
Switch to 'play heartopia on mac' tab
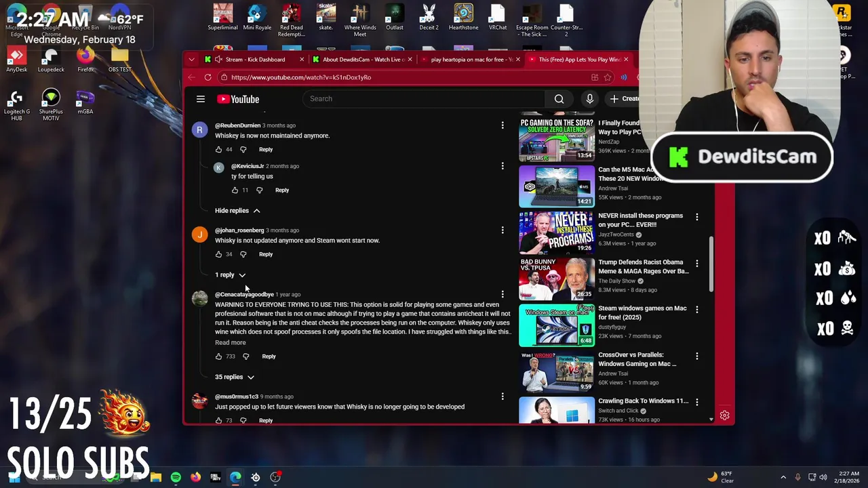pyautogui.click(x=471, y=60)
